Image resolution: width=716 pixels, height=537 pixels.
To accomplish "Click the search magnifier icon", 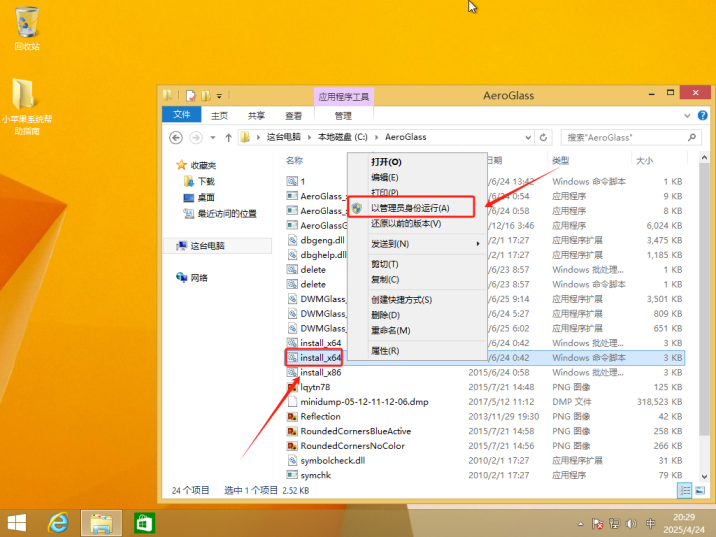I will (x=691, y=137).
